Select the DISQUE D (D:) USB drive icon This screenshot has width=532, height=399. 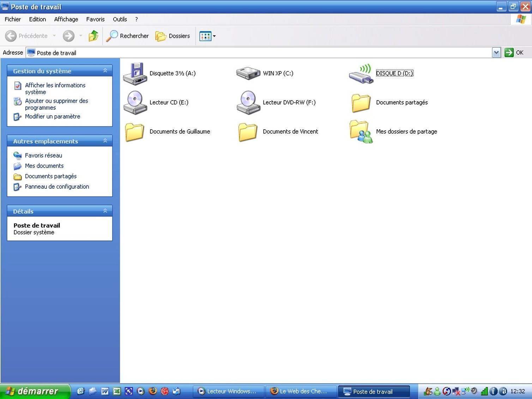[x=361, y=74]
